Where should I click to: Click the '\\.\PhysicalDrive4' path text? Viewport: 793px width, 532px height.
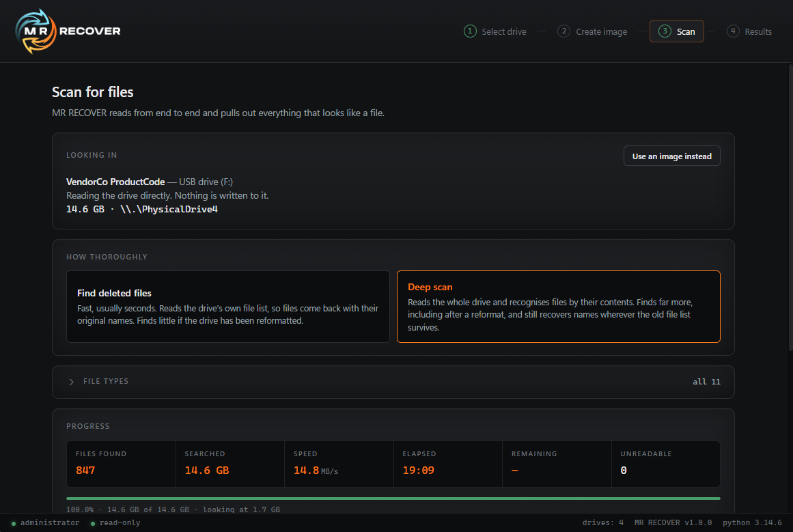[x=169, y=210]
